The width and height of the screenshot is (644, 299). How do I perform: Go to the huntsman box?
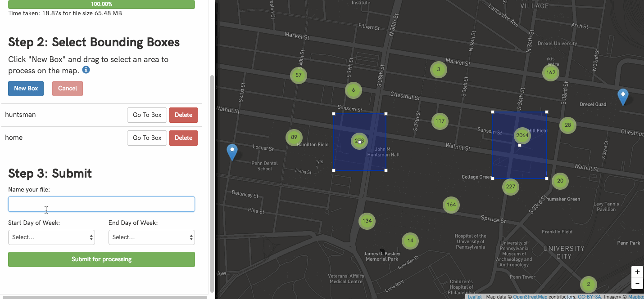pos(147,115)
